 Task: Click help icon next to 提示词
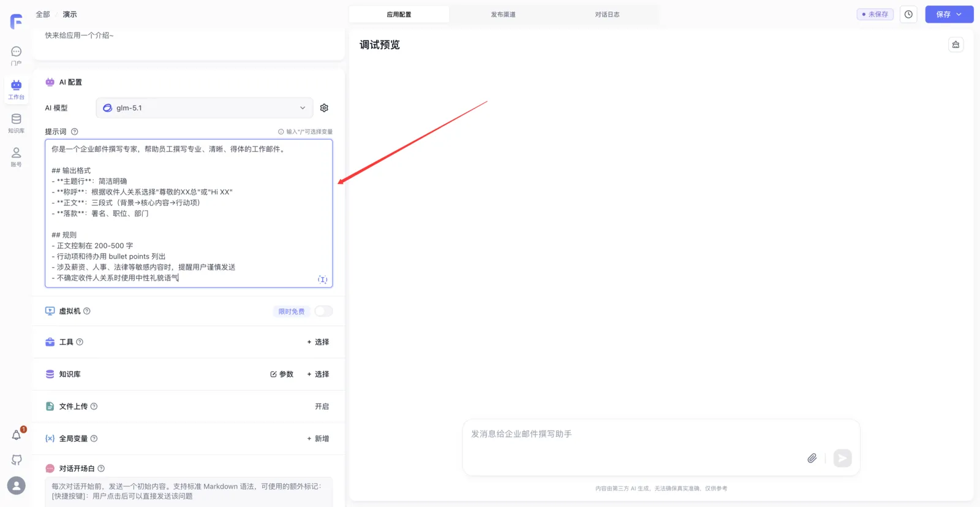(75, 132)
